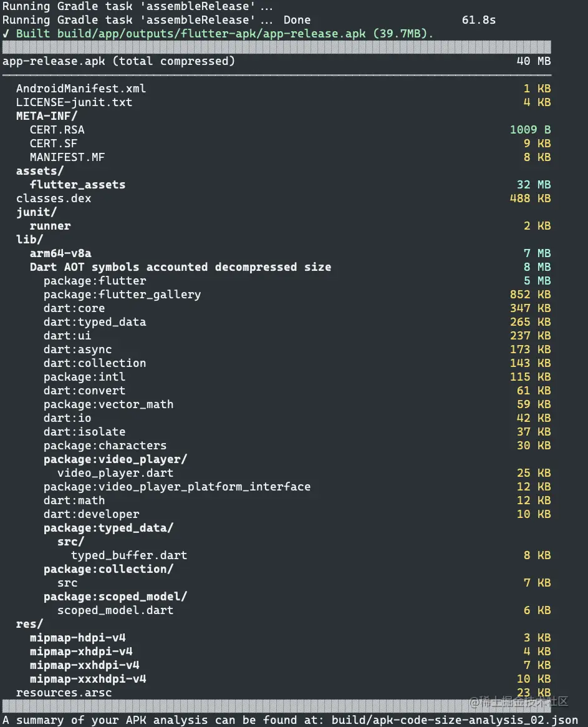Click the 32 MB size value
This screenshot has width=588, height=727.
coord(534,185)
